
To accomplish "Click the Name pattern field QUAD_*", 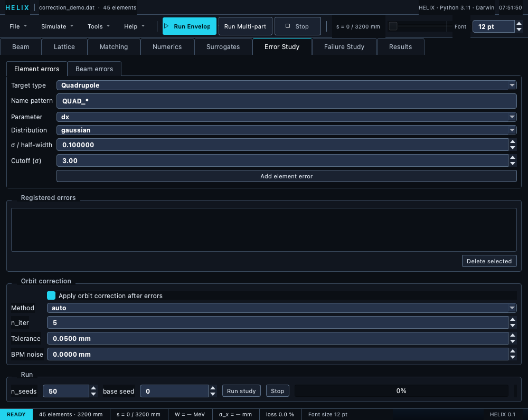I will 286,101.
